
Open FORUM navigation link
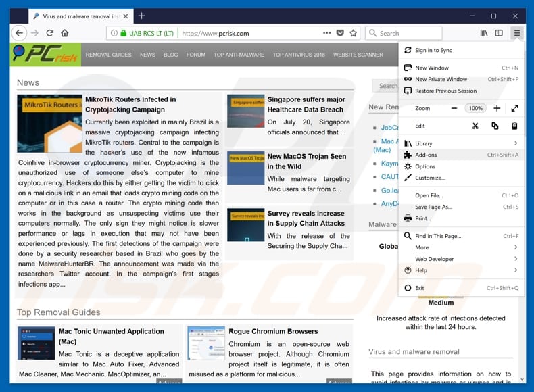click(x=196, y=55)
